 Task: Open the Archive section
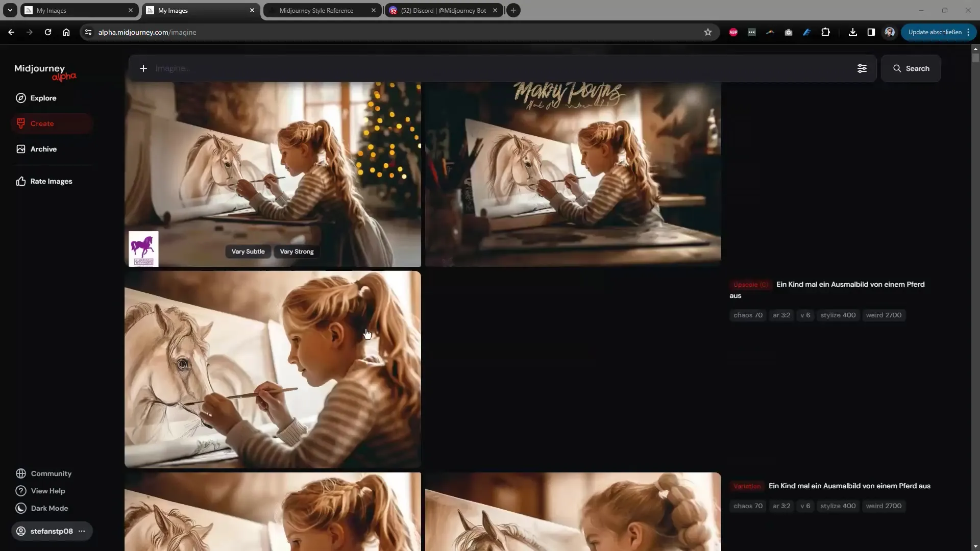(43, 148)
